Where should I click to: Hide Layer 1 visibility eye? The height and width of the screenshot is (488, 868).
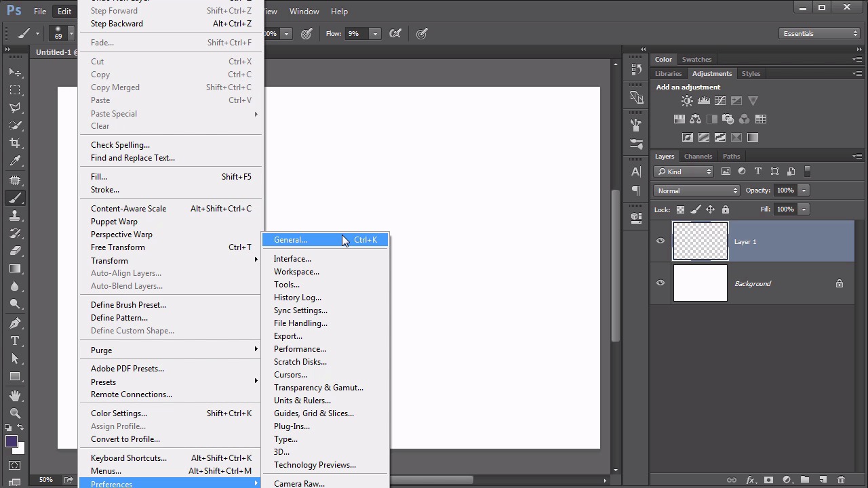pos(660,241)
